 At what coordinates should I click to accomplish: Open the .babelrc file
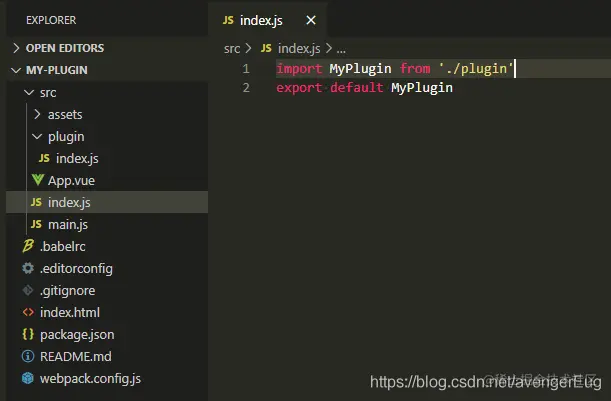[x=62, y=247]
